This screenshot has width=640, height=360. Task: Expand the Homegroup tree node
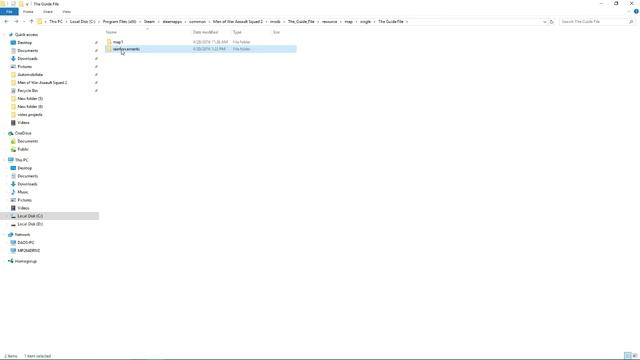click(4, 261)
